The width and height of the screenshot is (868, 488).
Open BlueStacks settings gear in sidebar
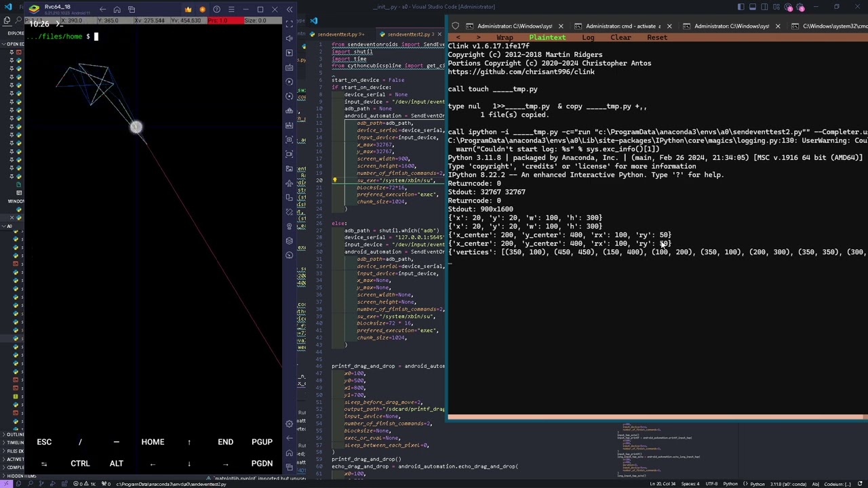click(x=290, y=424)
